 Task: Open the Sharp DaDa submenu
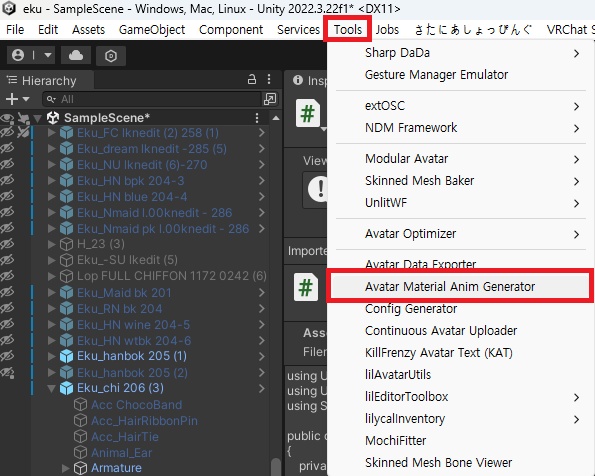(461, 53)
